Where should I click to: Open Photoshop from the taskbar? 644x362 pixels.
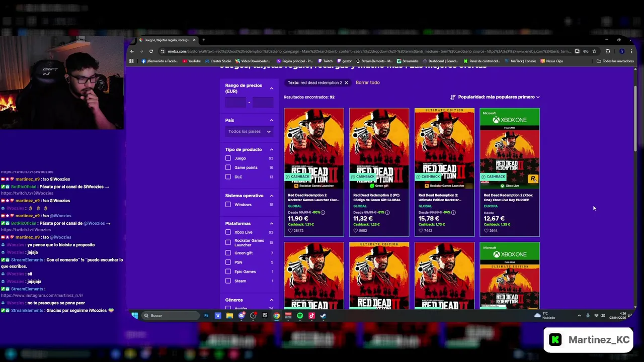206,316
